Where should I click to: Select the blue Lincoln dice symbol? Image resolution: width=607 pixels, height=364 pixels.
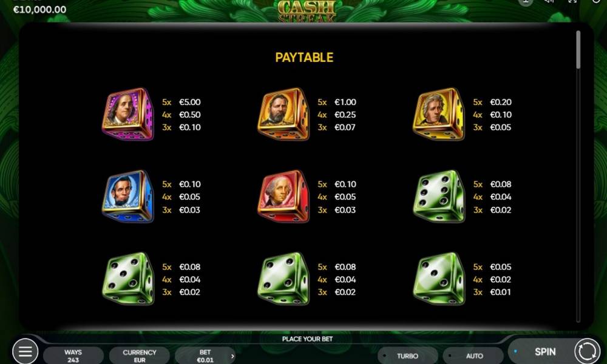128,197
